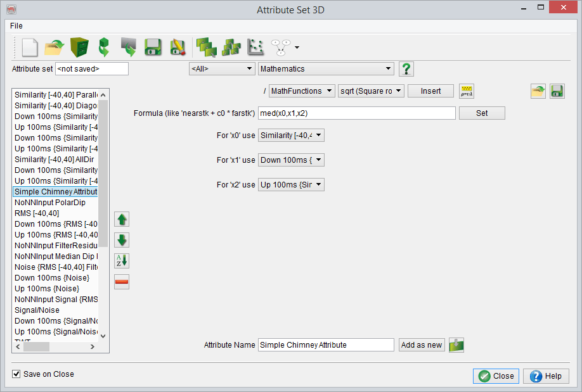
Task: Open the MathFunctions category dropdown
Action: point(302,91)
